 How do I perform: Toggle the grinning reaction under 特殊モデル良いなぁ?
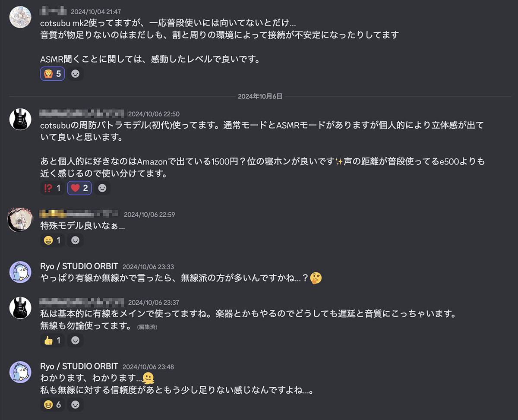pyautogui.click(x=53, y=240)
